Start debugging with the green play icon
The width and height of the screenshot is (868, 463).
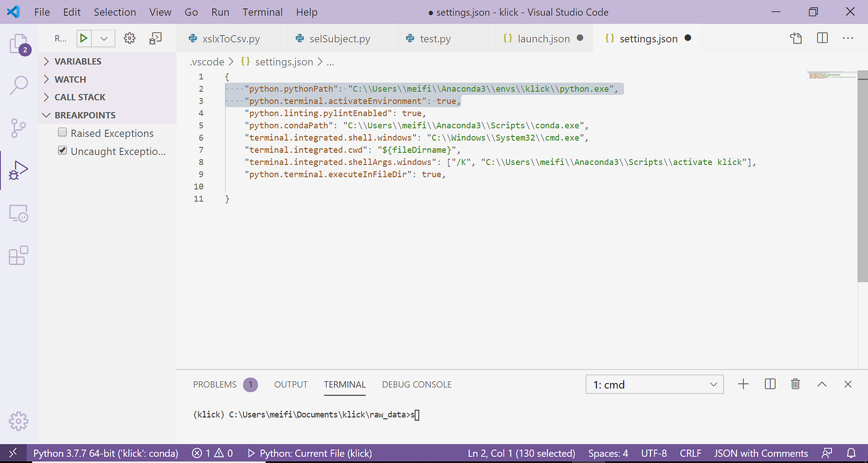(84, 38)
